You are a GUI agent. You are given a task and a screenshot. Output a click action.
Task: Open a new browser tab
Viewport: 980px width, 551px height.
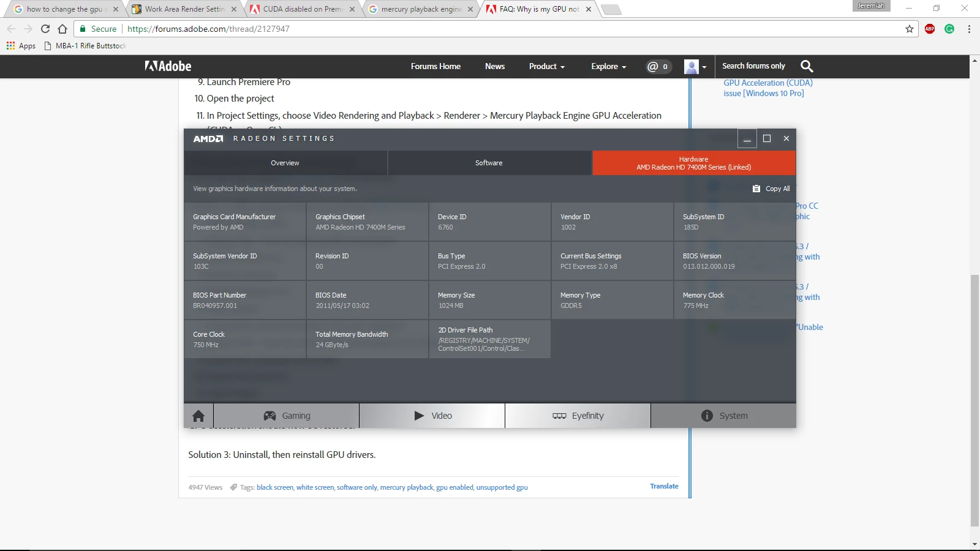[x=611, y=9]
